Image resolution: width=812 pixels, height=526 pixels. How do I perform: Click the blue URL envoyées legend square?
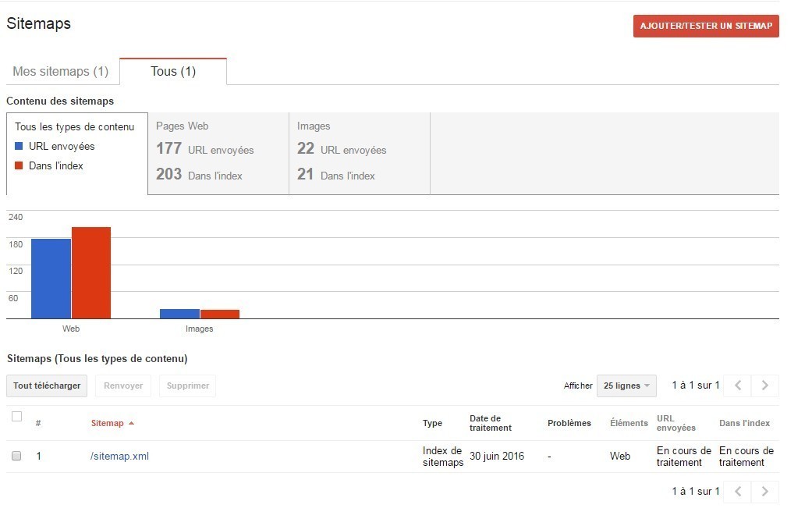click(x=19, y=146)
